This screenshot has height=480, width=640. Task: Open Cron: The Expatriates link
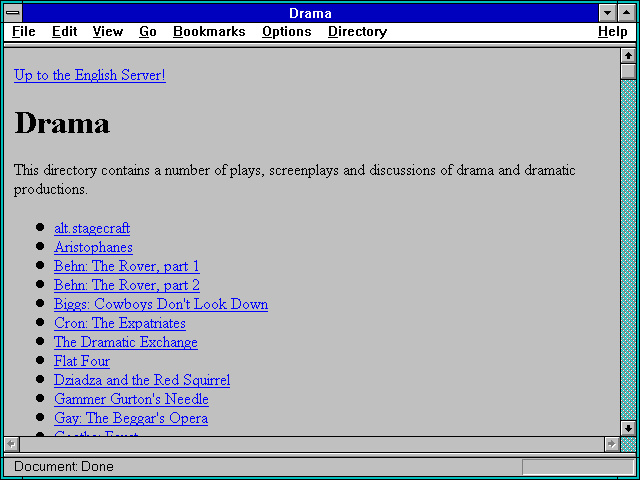pyautogui.click(x=120, y=323)
